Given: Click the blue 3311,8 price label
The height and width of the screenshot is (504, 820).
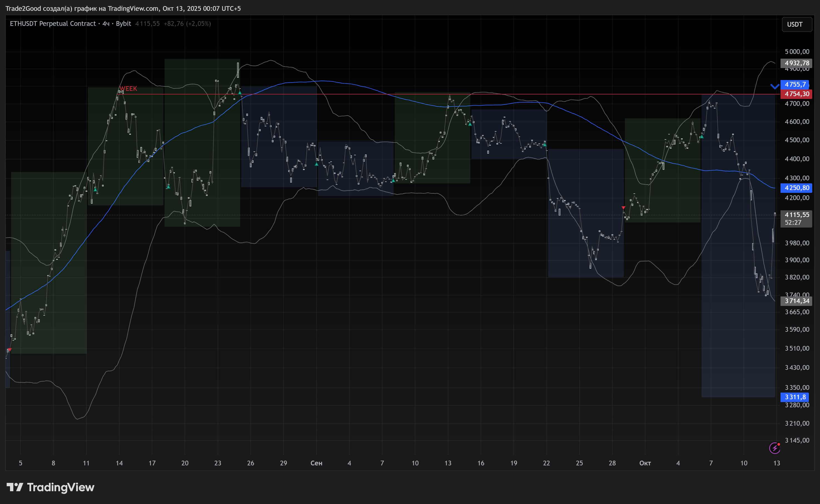Looking at the screenshot, I should 794,397.
